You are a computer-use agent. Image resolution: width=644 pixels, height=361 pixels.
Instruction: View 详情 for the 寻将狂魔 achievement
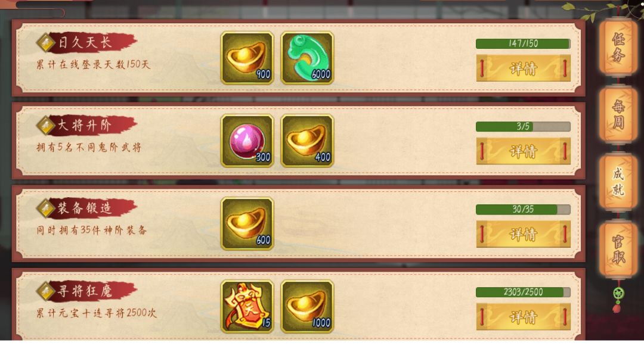tap(524, 317)
